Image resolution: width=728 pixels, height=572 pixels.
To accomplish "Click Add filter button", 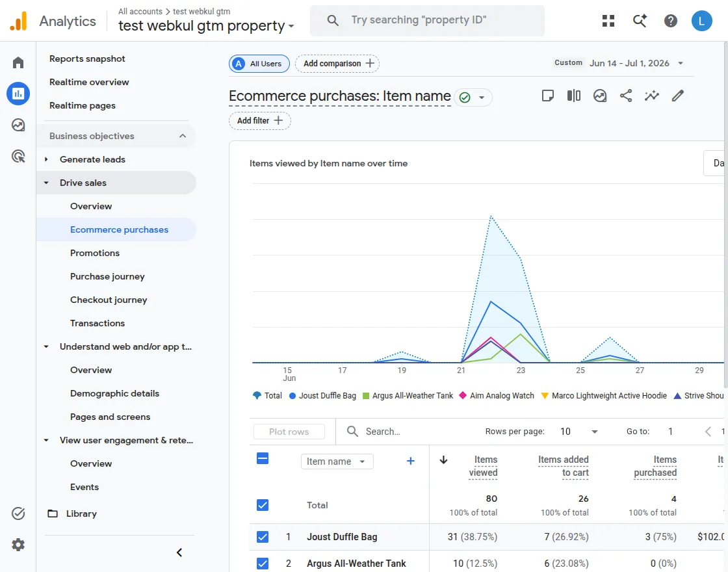I will (260, 121).
